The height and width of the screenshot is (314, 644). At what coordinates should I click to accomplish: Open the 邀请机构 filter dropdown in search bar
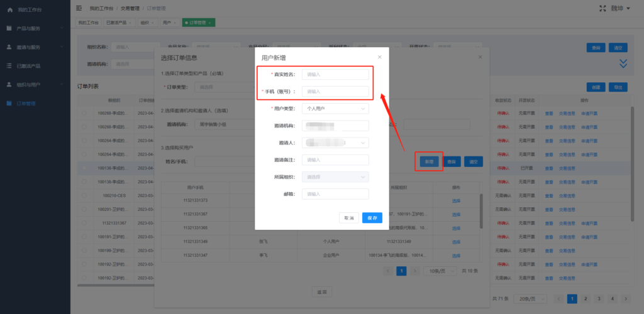132,64
